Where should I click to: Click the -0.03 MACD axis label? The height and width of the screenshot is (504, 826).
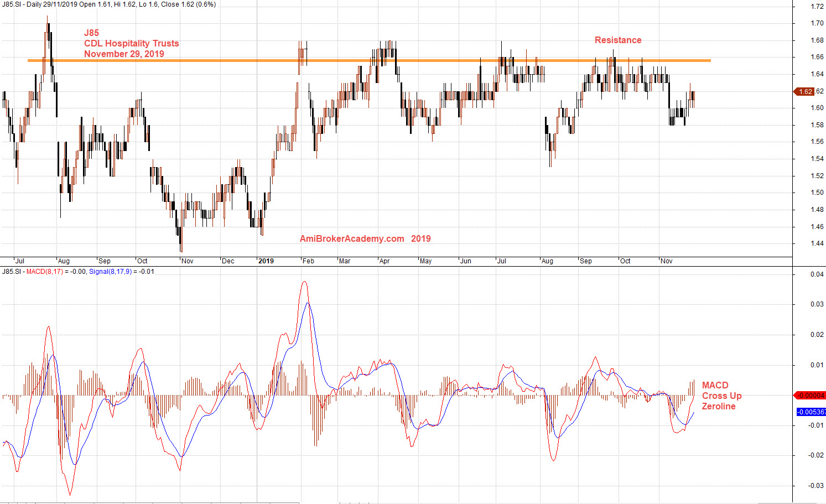[x=815, y=486]
